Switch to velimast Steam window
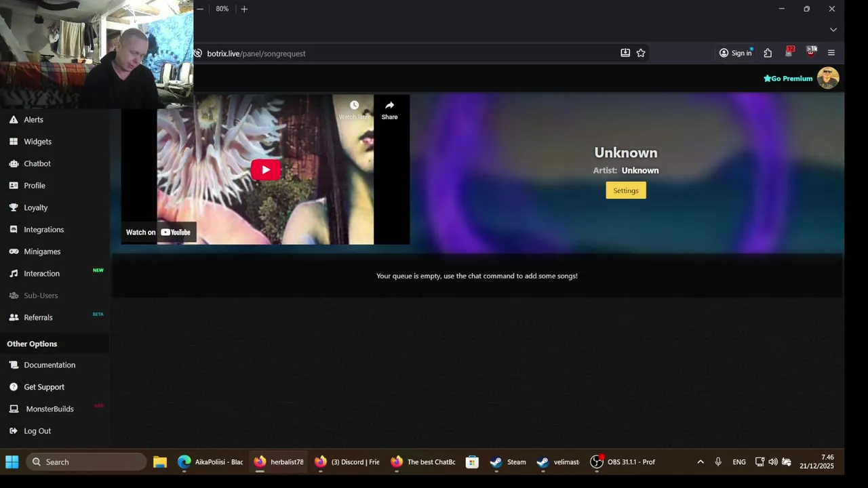This screenshot has height=488, width=868. point(558,462)
